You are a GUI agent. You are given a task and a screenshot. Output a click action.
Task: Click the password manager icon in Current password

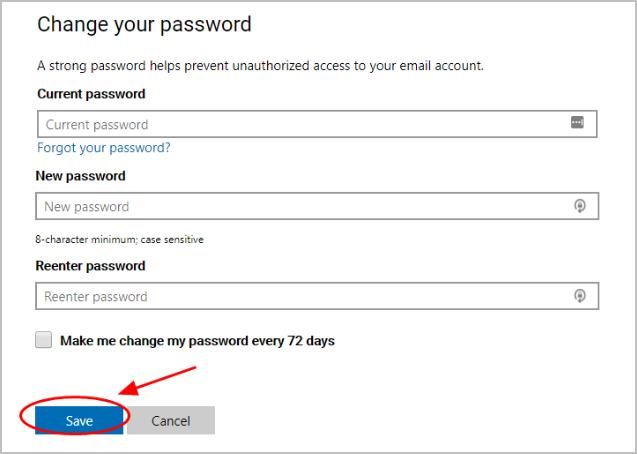[x=577, y=123]
